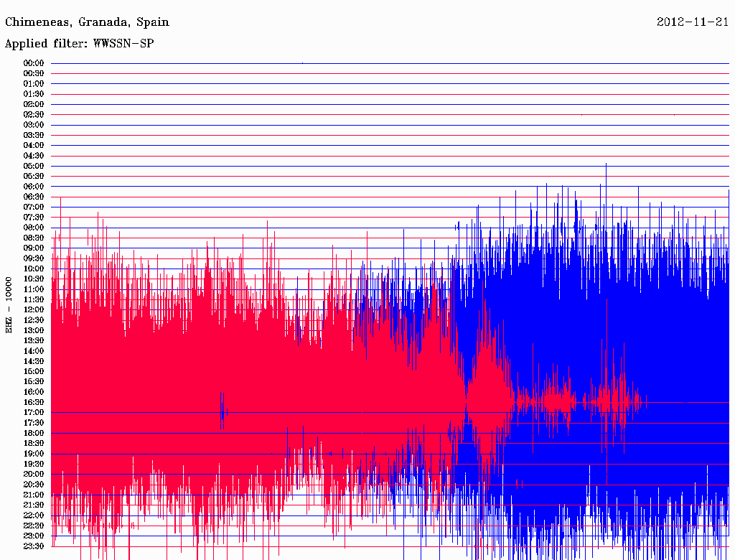The image size is (735, 560).
Task: Choose the 11:30 time label
Action: click(x=34, y=299)
